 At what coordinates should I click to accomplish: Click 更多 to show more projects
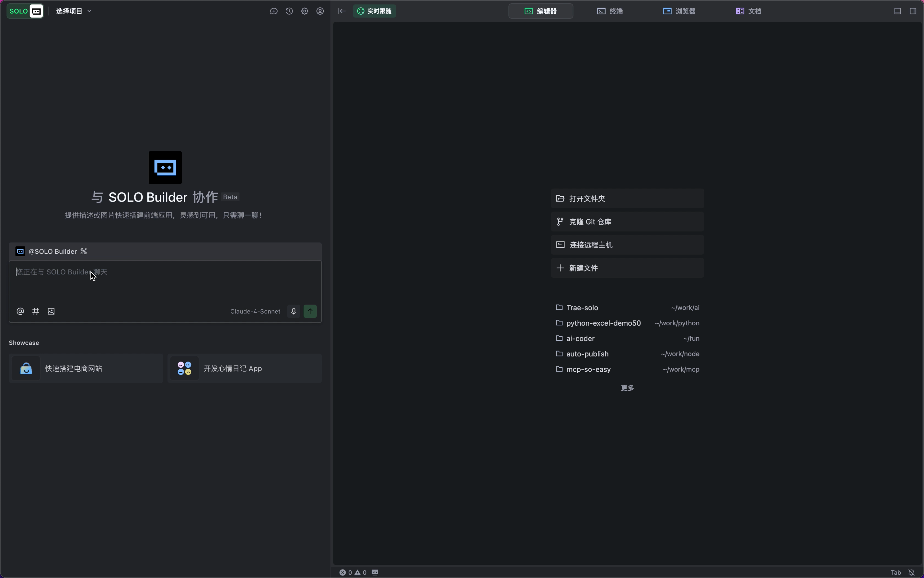(627, 388)
